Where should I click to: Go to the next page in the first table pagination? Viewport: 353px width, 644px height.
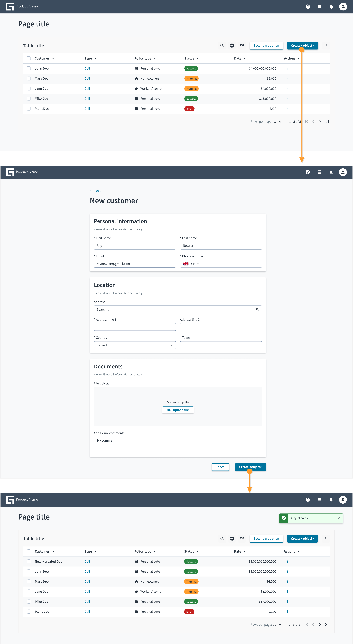click(x=320, y=121)
